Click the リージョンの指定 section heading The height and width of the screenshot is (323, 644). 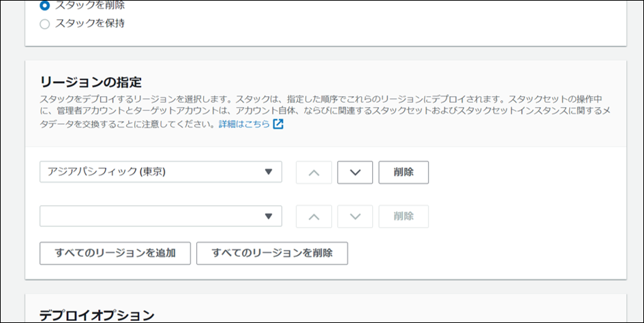(91, 82)
